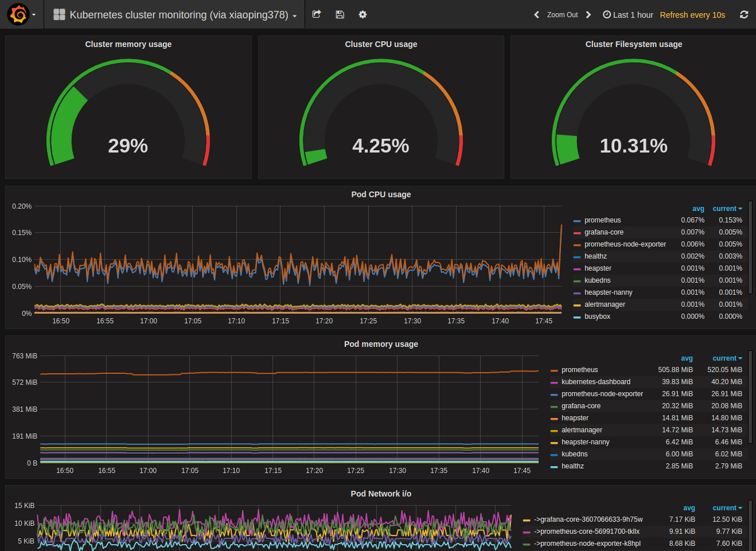The width and height of the screenshot is (756, 551).
Task: Change the Refresh every 10s interval
Action: 692,15
